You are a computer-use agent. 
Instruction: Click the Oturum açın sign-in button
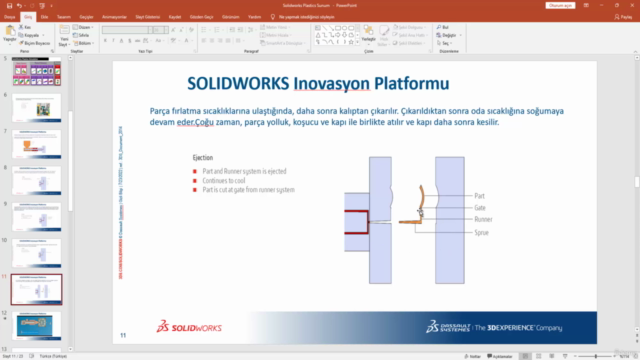[x=560, y=6]
